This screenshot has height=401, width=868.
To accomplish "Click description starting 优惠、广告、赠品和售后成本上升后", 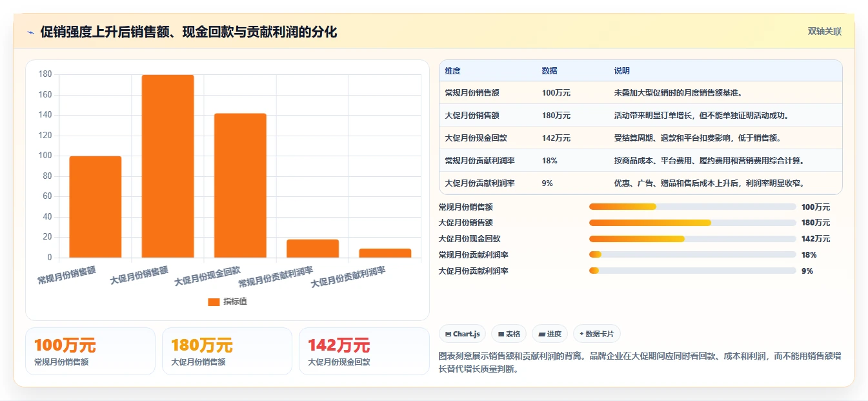I will tap(709, 183).
